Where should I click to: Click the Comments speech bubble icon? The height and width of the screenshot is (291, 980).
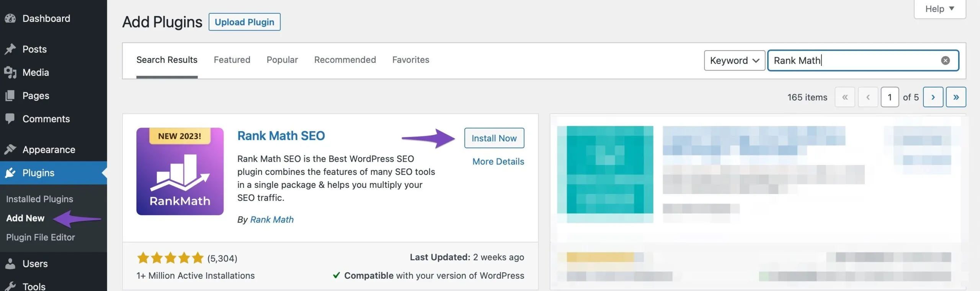click(10, 118)
